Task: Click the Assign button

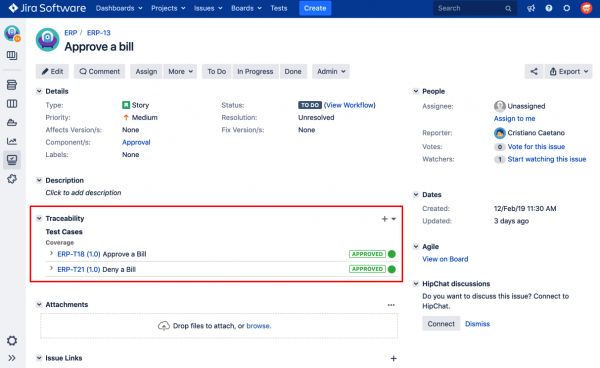Action: pyautogui.click(x=146, y=72)
